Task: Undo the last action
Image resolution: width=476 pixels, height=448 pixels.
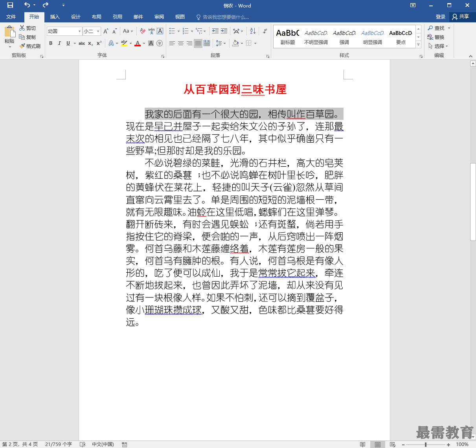Action: pyautogui.click(x=27, y=5)
